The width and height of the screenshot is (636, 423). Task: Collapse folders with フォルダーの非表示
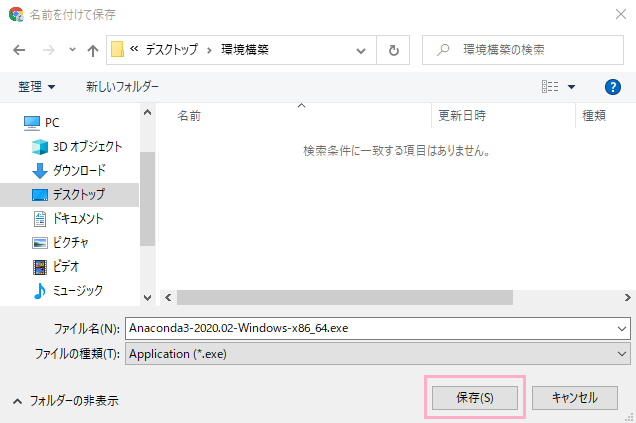point(66,401)
